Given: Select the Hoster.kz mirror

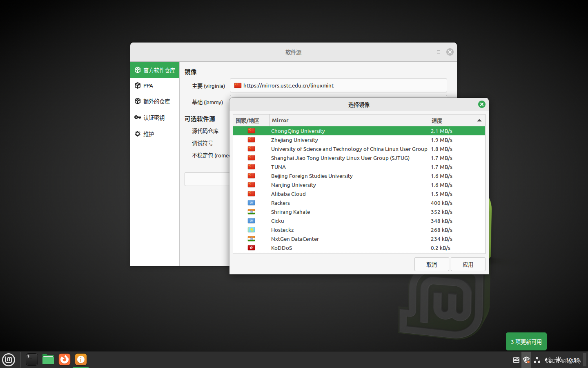Looking at the screenshot, I should point(359,230).
